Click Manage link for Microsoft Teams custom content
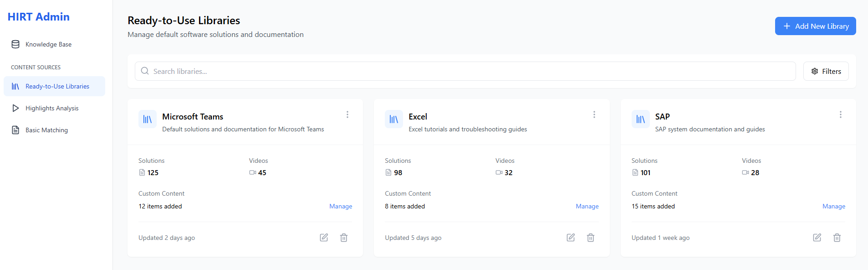 coord(341,206)
